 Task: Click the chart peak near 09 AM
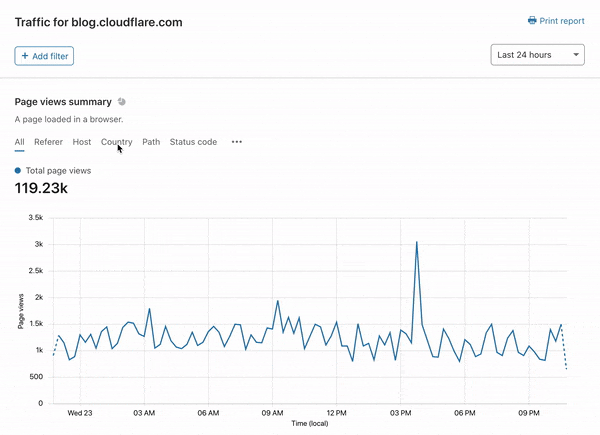tap(278, 300)
